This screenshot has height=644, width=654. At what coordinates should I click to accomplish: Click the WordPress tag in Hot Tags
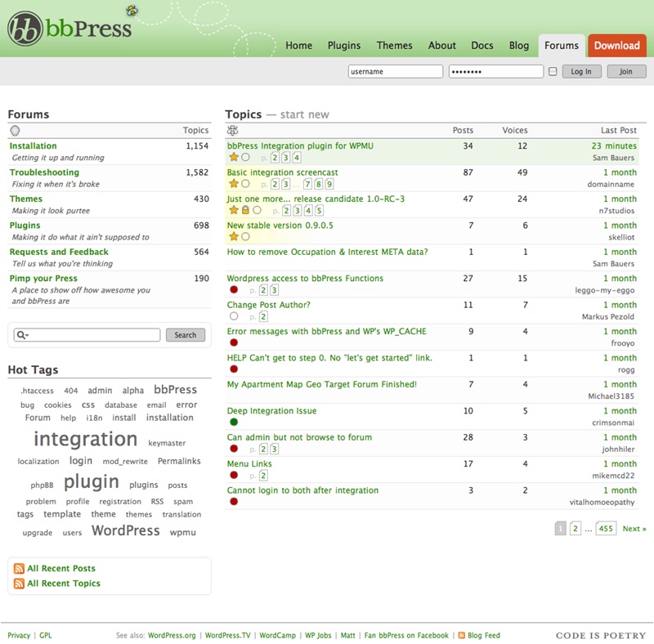(x=126, y=530)
